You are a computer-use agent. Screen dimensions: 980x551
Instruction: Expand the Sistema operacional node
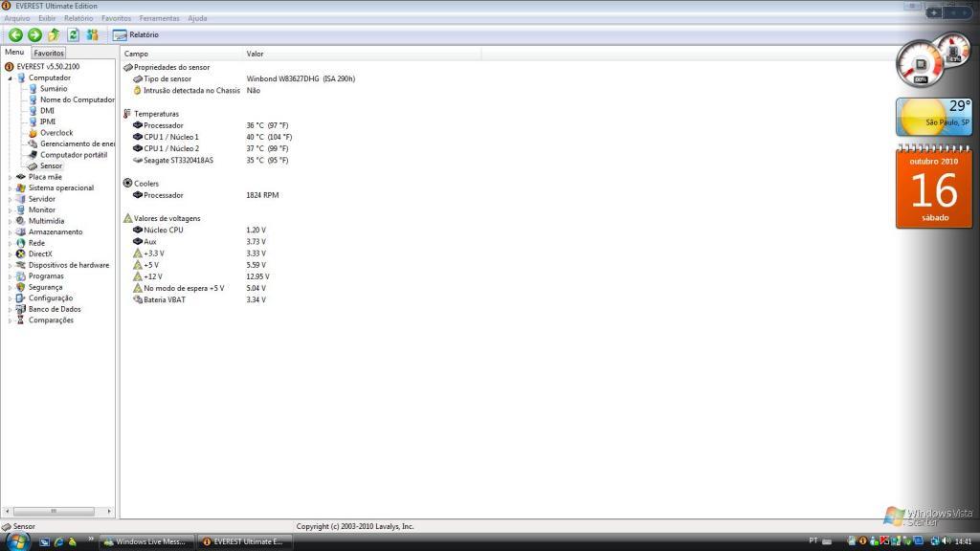(10, 188)
